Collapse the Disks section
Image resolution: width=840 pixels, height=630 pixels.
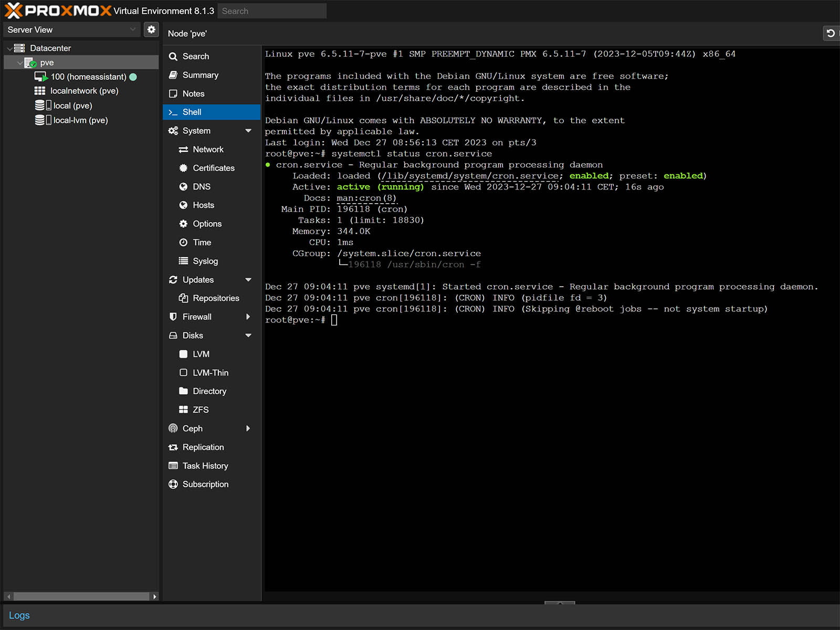[248, 335]
